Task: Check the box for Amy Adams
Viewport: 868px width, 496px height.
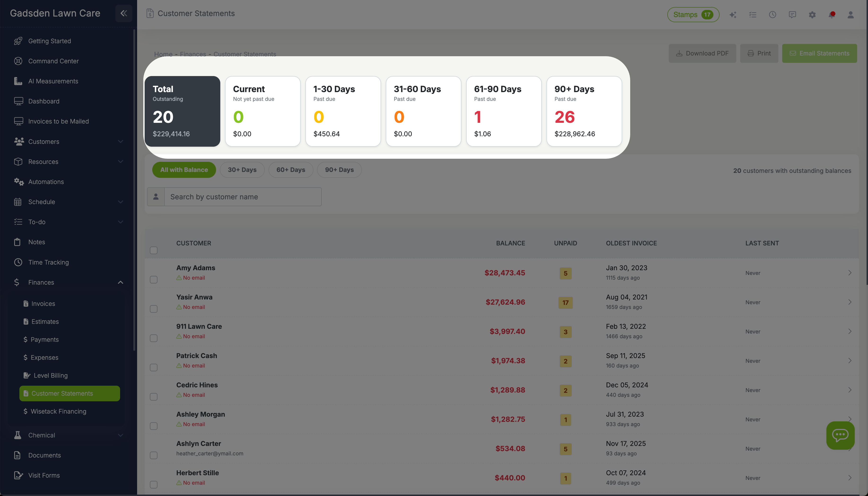Action: 154,280
